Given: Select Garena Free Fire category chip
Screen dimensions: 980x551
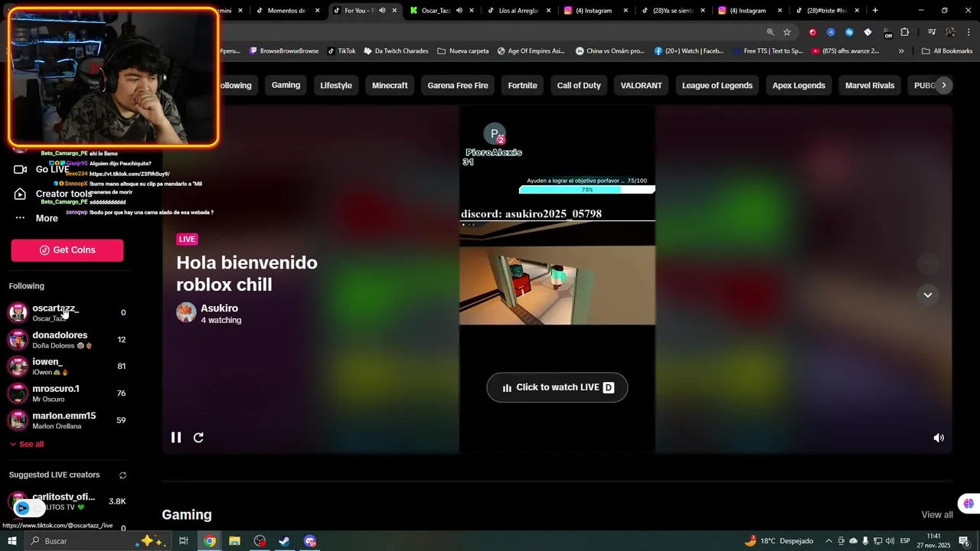Looking at the screenshot, I should [458, 85].
